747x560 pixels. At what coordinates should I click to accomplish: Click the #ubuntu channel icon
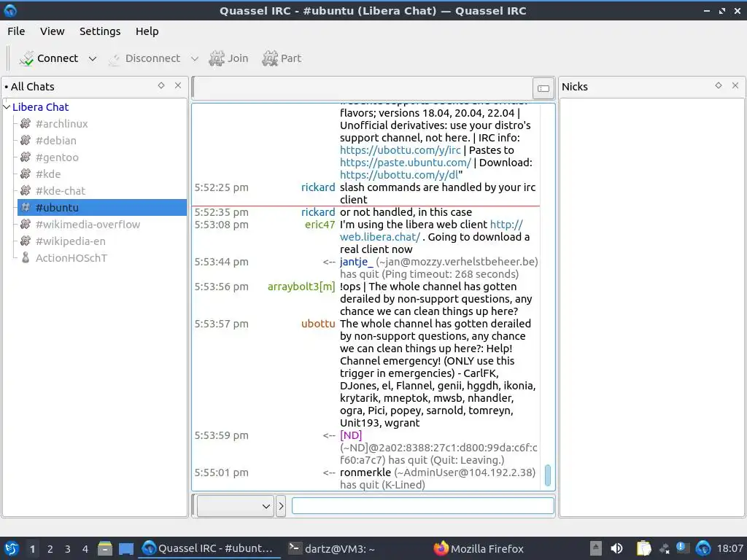[26, 207]
